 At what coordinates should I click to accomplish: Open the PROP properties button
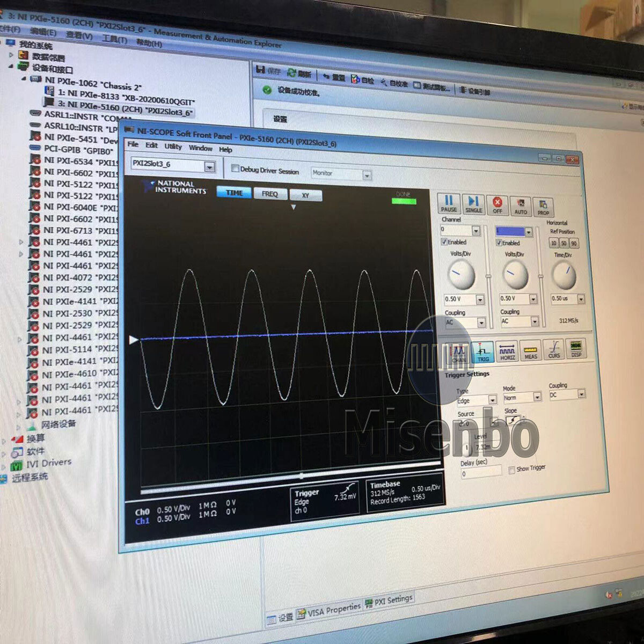tap(543, 207)
